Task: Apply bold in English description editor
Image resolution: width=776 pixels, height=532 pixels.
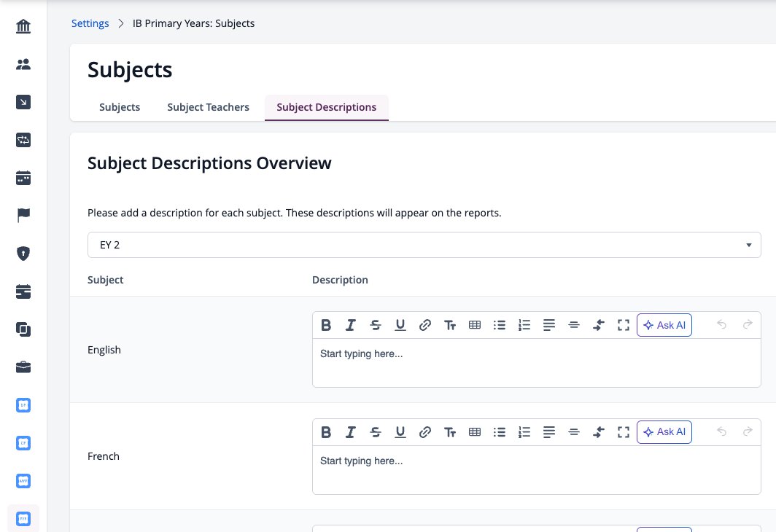Action: [325, 325]
